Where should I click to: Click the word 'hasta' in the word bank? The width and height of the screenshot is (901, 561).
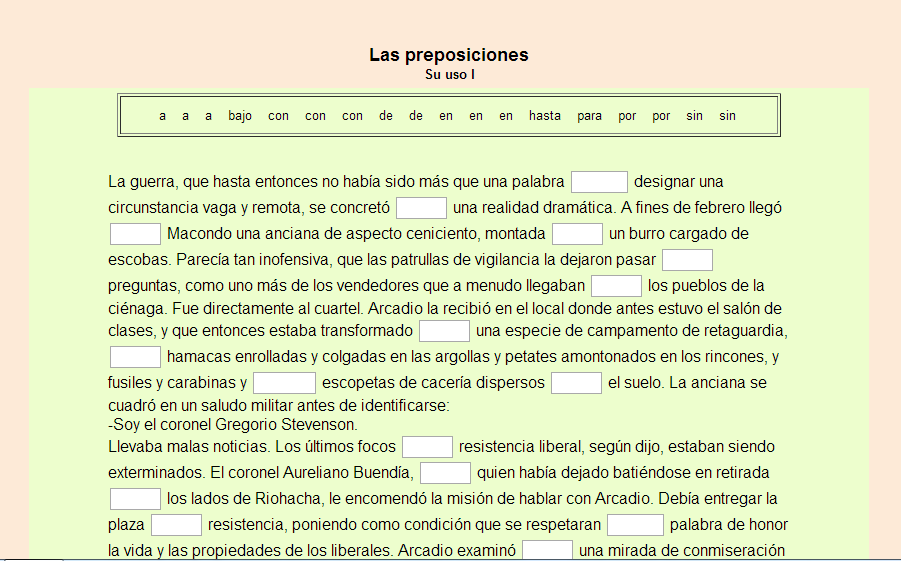tap(545, 116)
